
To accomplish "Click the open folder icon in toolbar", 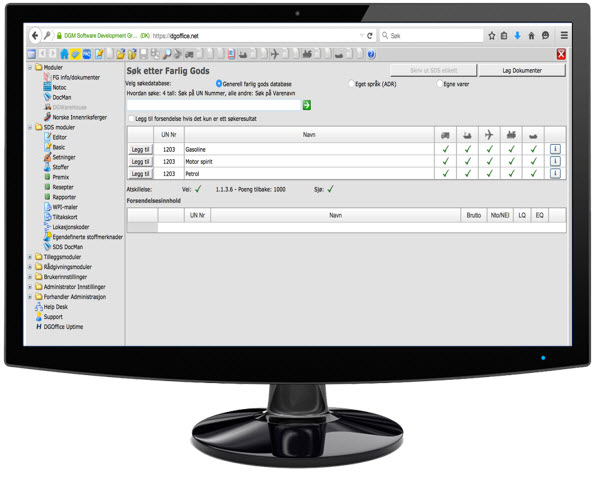I will 120,54.
